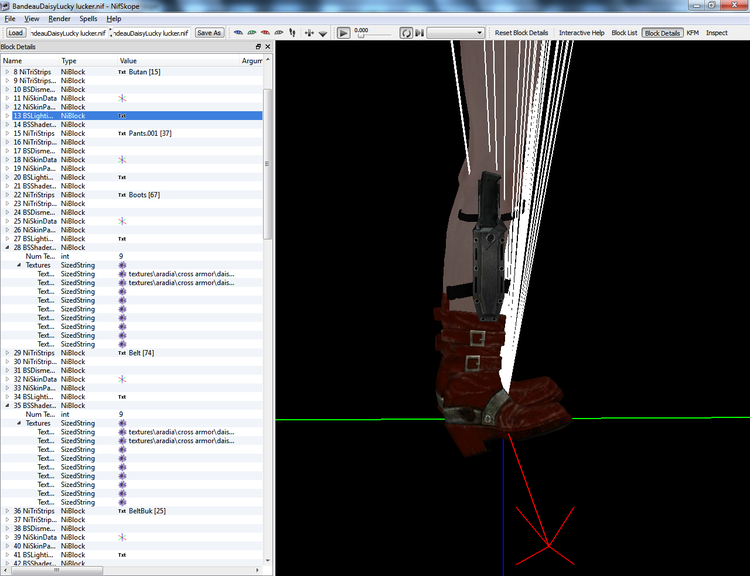The height and width of the screenshot is (576, 750).
Task: Click the Value column header
Action: [179, 61]
